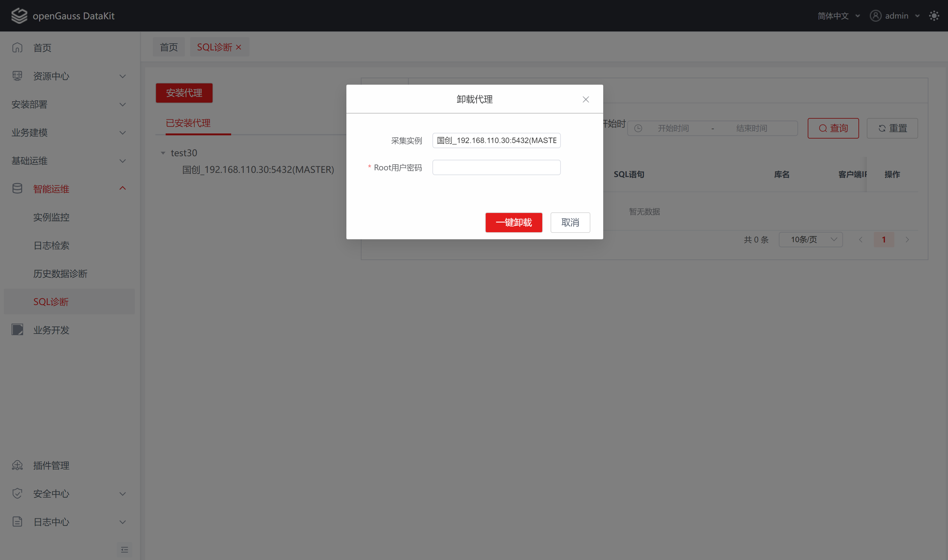948x560 pixels.
Task: Open the 10条/页 page size dropdown
Action: coord(811,240)
